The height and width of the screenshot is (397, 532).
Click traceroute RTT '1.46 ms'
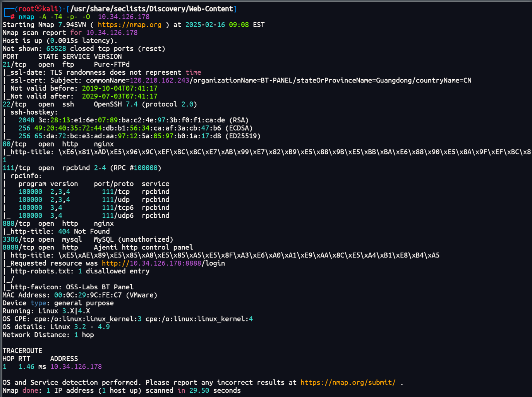[x=32, y=366]
